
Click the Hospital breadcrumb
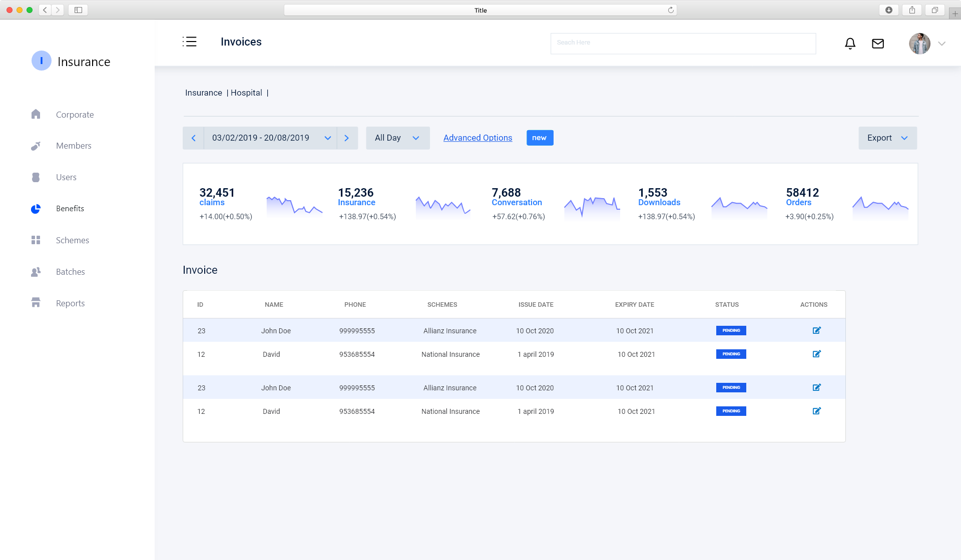click(x=246, y=93)
